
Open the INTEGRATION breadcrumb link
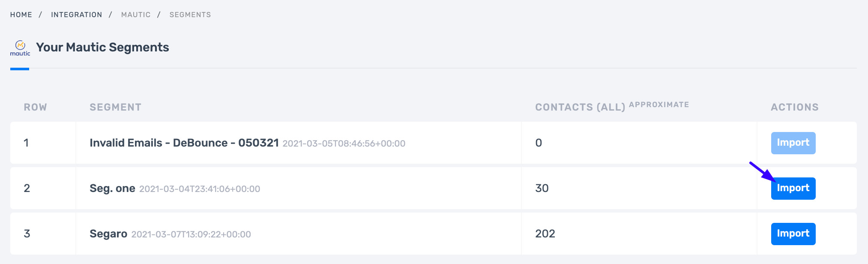tap(77, 15)
